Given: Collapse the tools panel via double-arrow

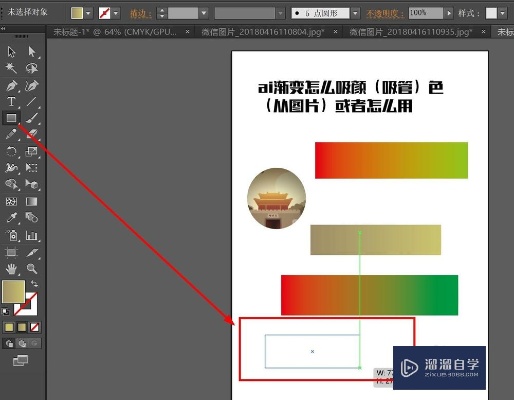Looking at the screenshot, I should [x=3, y=29].
